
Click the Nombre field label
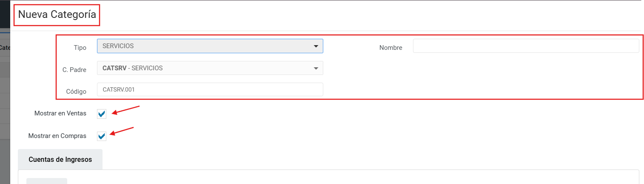390,48
